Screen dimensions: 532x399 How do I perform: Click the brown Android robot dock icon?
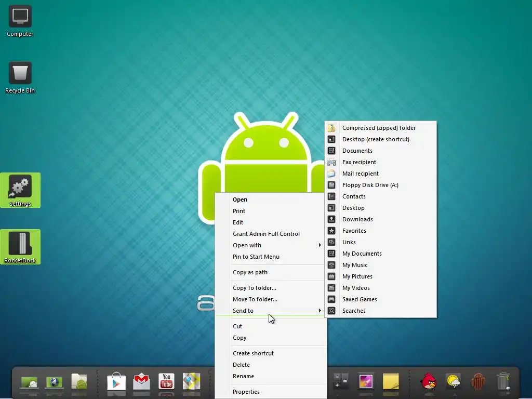478,381
